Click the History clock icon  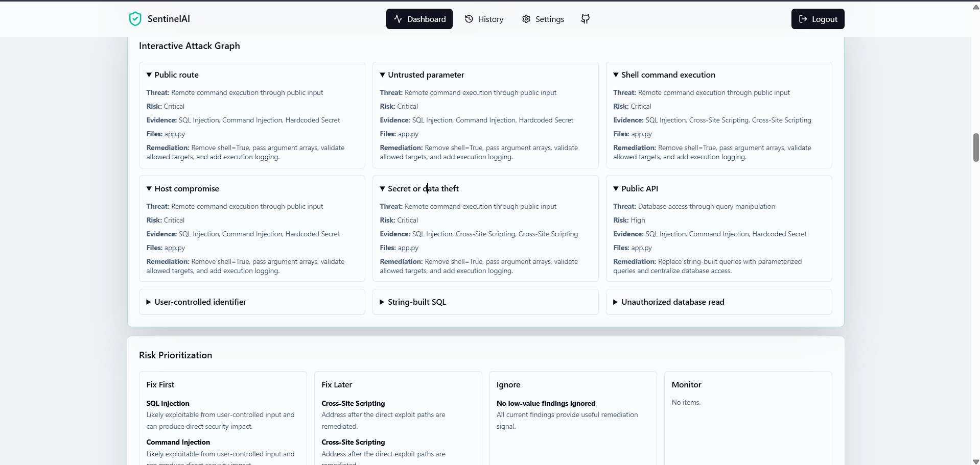click(469, 19)
